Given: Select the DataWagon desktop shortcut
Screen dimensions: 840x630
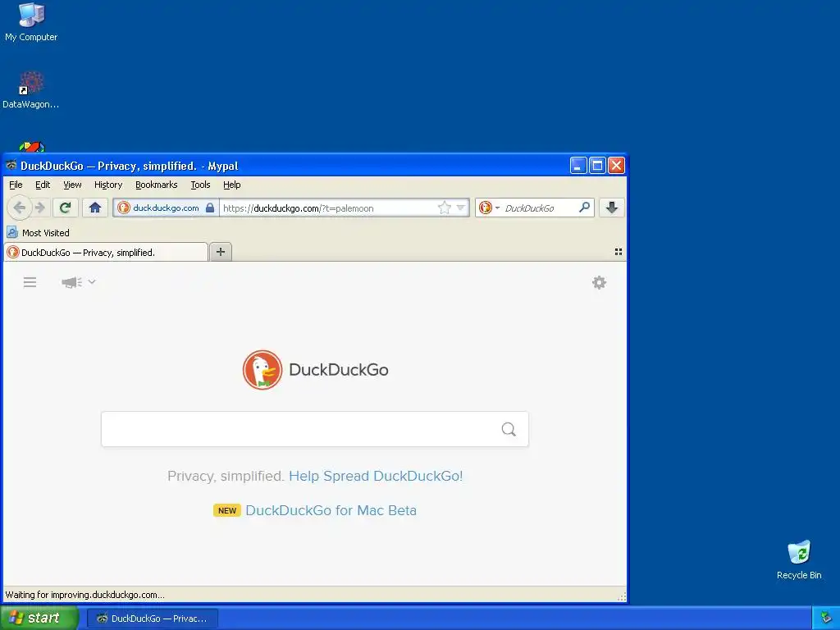Looking at the screenshot, I should tap(31, 89).
